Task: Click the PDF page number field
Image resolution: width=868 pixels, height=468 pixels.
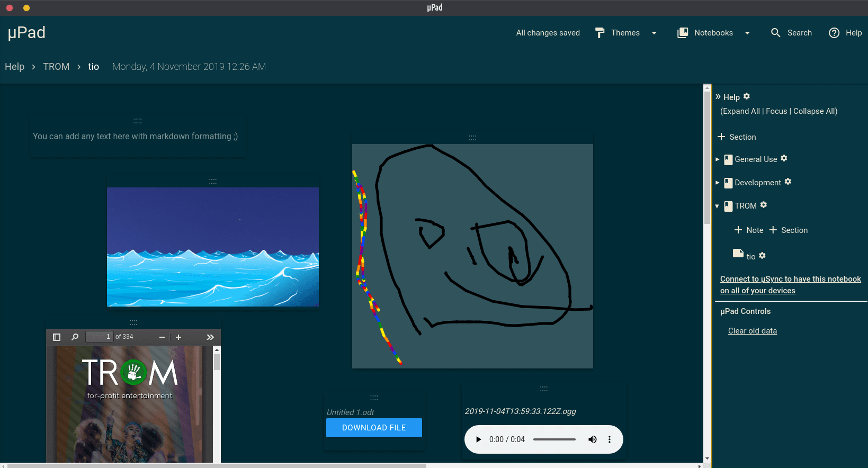Action: (x=100, y=337)
